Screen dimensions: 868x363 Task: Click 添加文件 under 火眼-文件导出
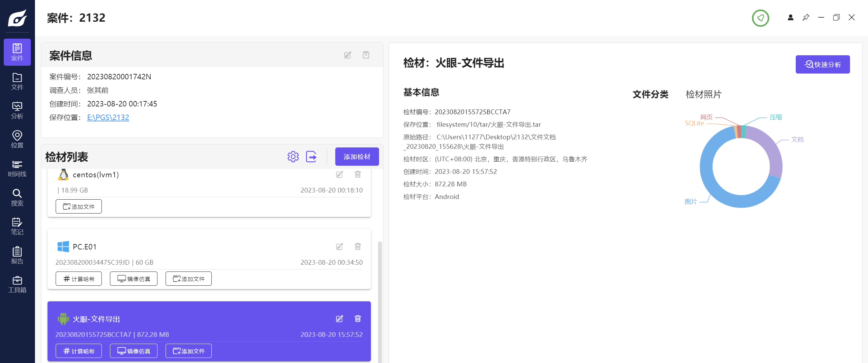coord(189,351)
